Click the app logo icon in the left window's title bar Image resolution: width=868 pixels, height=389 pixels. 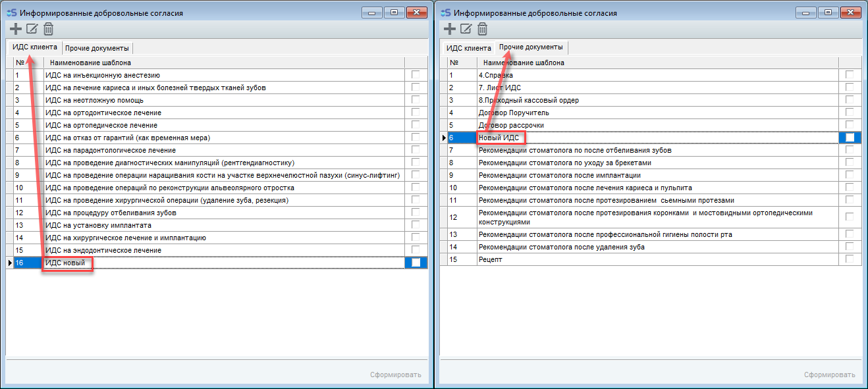pos(11,13)
